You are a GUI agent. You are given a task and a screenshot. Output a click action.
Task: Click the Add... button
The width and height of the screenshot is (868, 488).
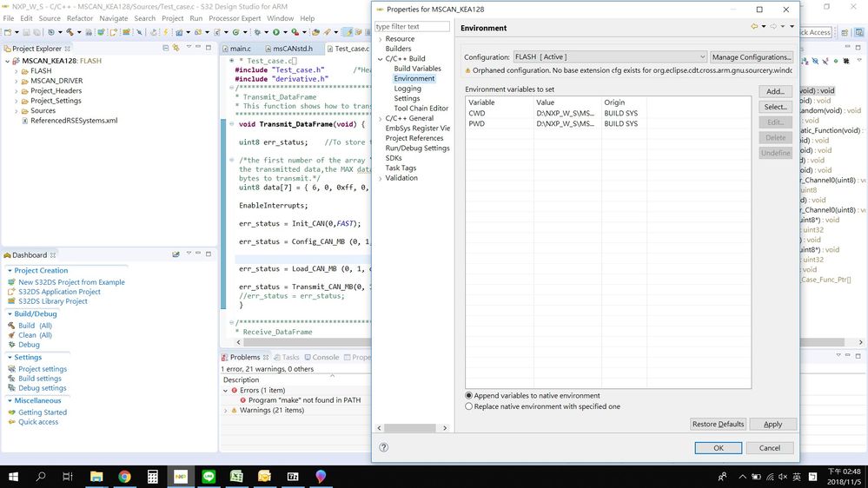(775, 91)
